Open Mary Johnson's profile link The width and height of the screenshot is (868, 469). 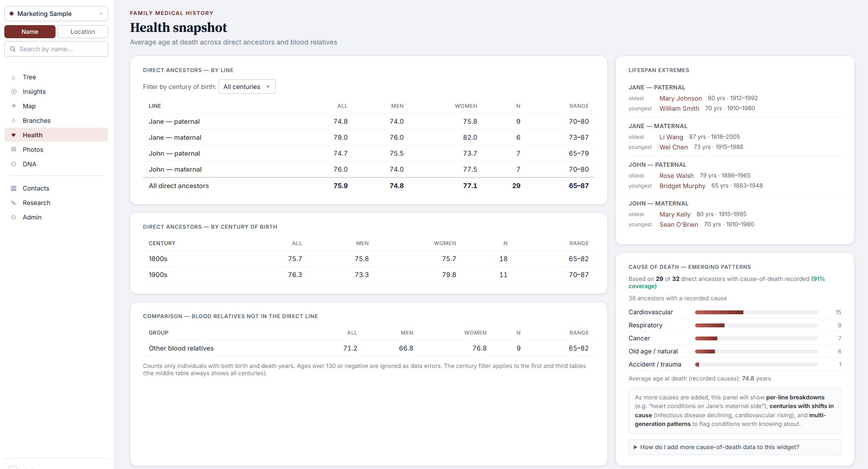(x=681, y=98)
